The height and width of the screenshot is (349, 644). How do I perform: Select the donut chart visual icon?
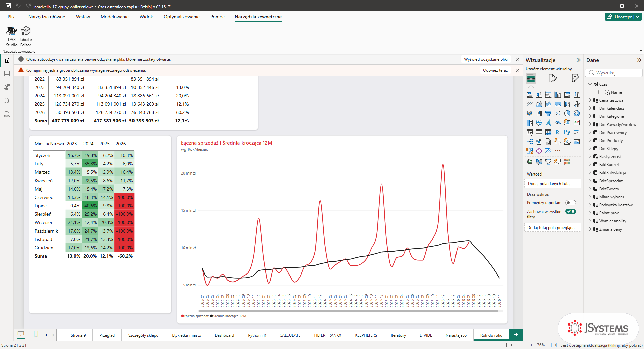[x=577, y=113]
